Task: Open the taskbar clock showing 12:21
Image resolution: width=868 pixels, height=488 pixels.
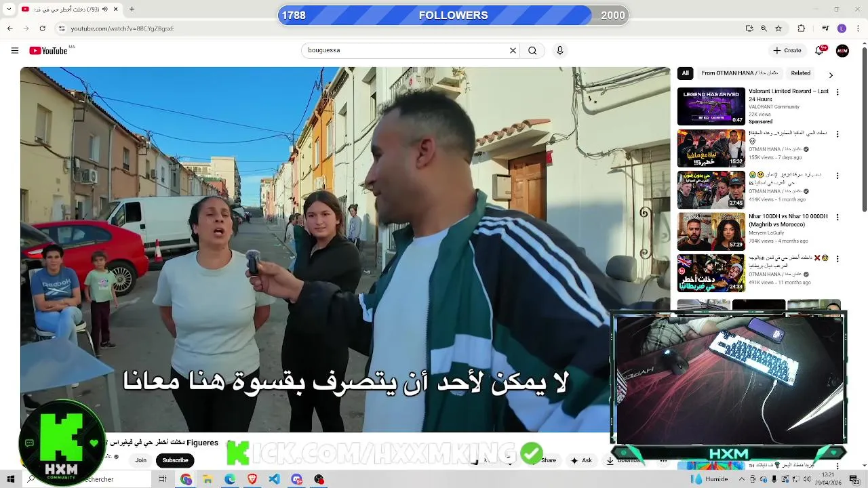Action: click(x=828, y=479)
